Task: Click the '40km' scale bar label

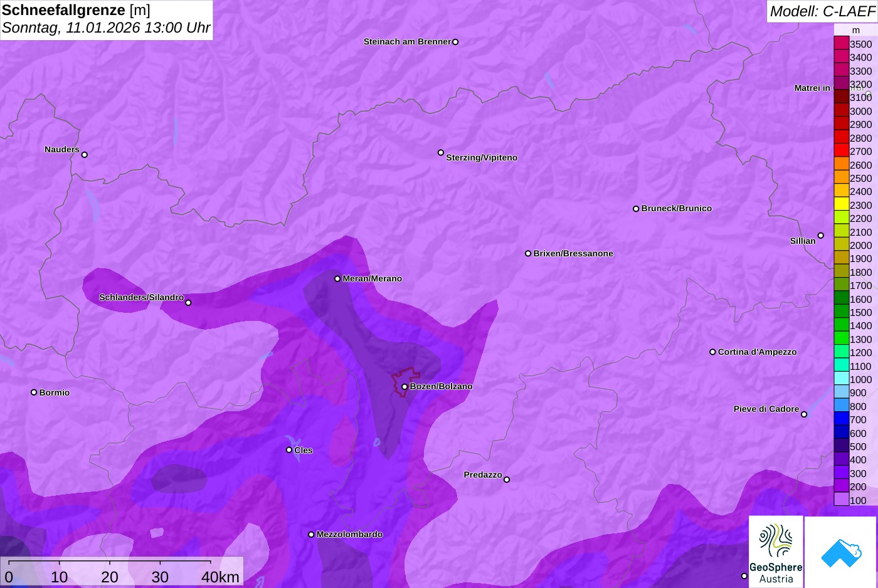Action: pyautogui.click(x=220, y=577)
